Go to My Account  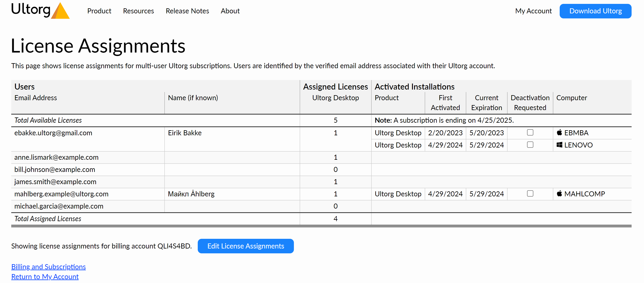(533, 11)
